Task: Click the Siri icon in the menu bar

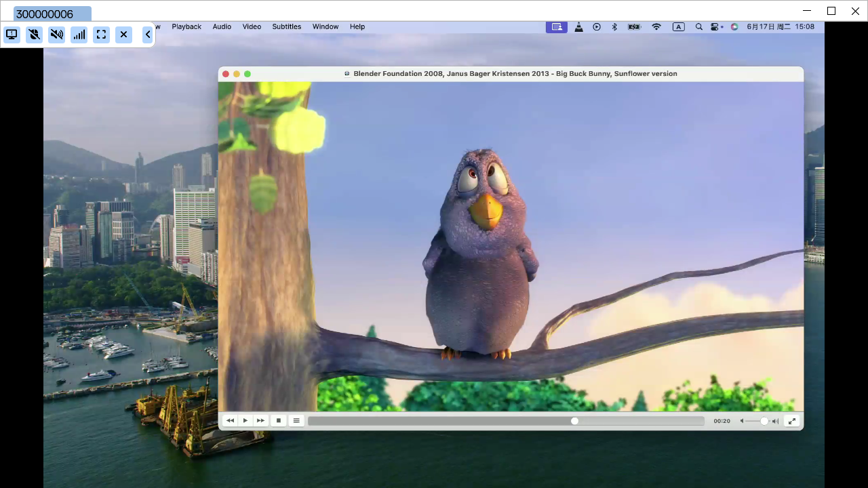Action: (x=734, y=27)
